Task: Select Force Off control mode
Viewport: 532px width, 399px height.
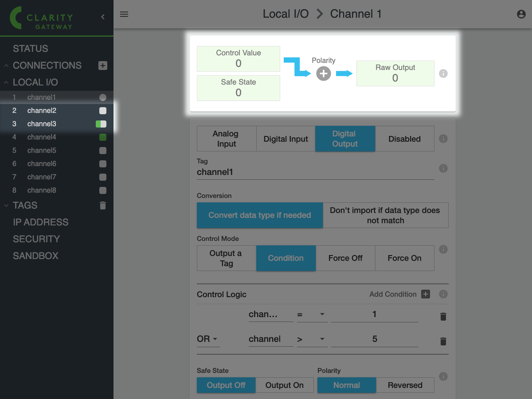Action: (345, 258)
